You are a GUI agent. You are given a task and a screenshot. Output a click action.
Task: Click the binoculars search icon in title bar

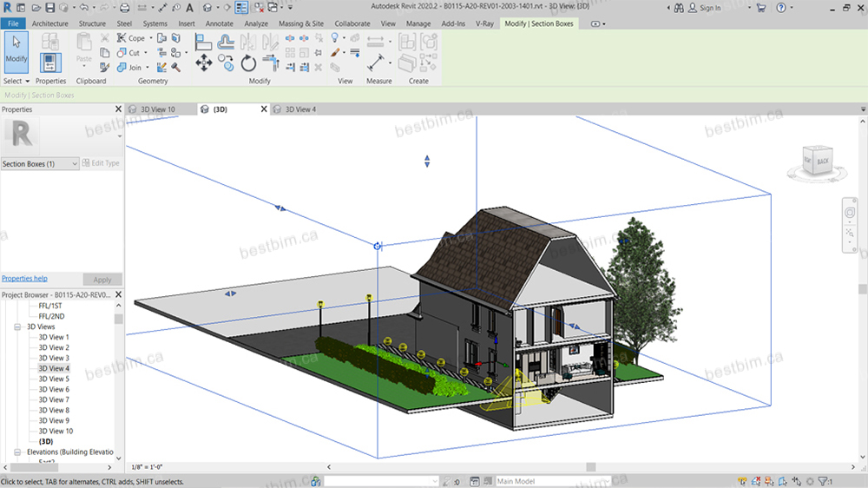point(679,8)
